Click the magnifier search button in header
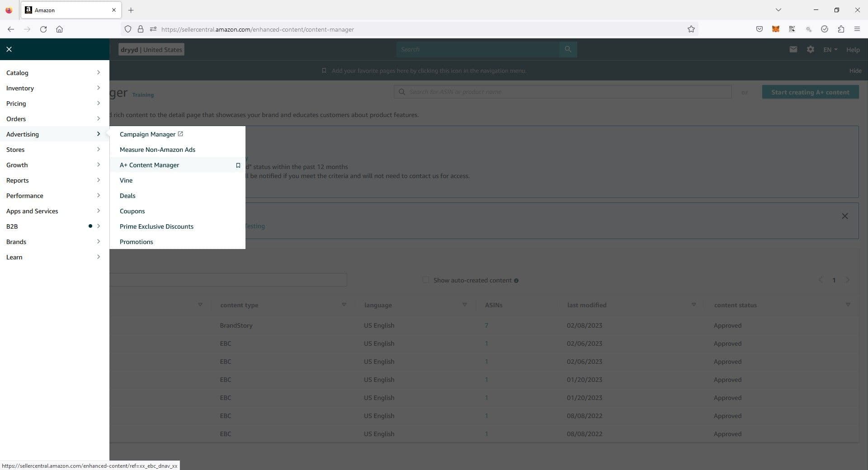 [x=568, y=49]
